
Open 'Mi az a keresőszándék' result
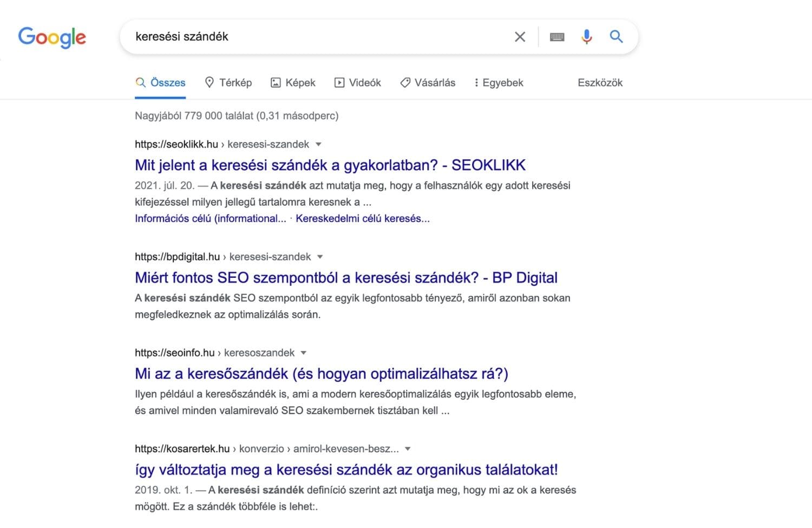pos(322,374)
